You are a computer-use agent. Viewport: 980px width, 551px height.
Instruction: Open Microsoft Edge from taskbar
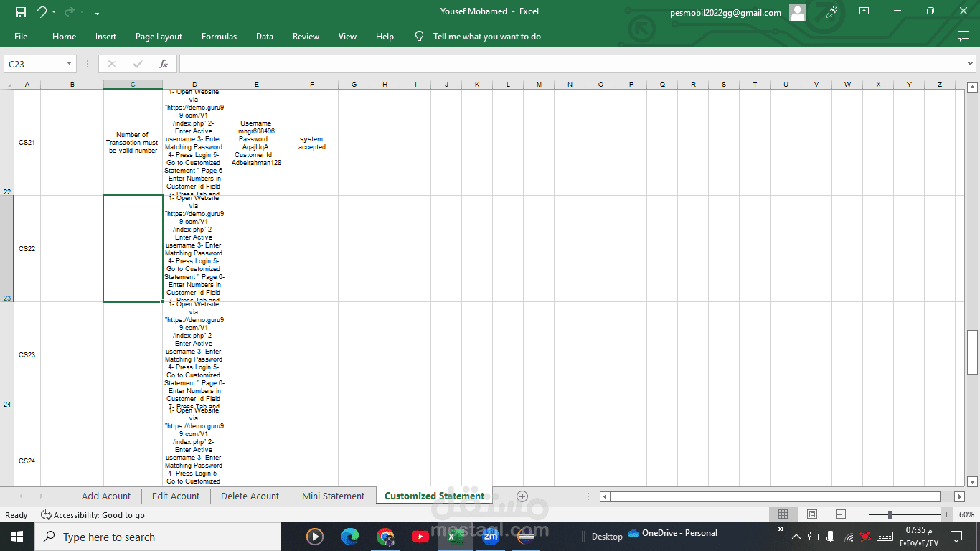350,536
